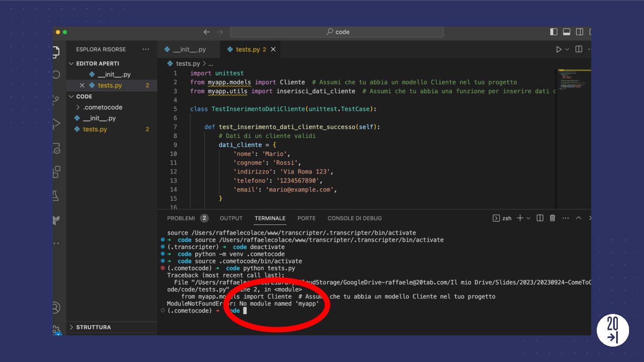Close tests.py in Editor Aperti list
Screen dimensions: 644x362
pos(82,85)
